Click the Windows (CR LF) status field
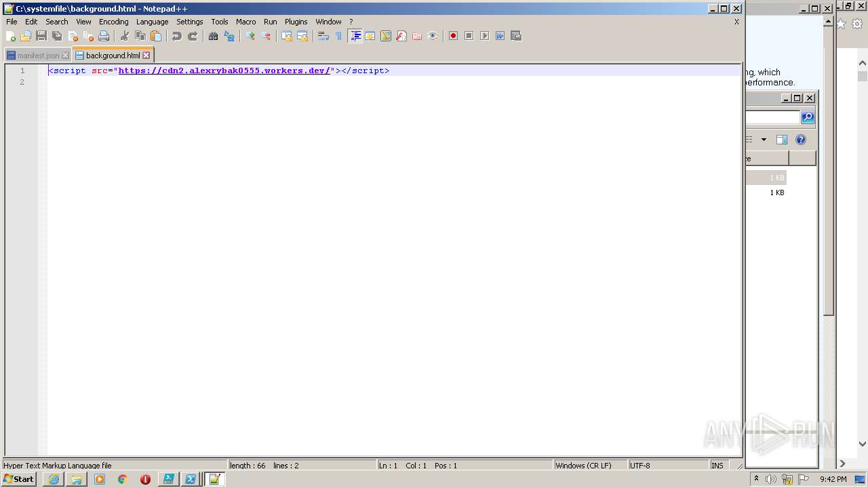Image resolution: width=868 pixels, height=488 pixels. [589, 466]
